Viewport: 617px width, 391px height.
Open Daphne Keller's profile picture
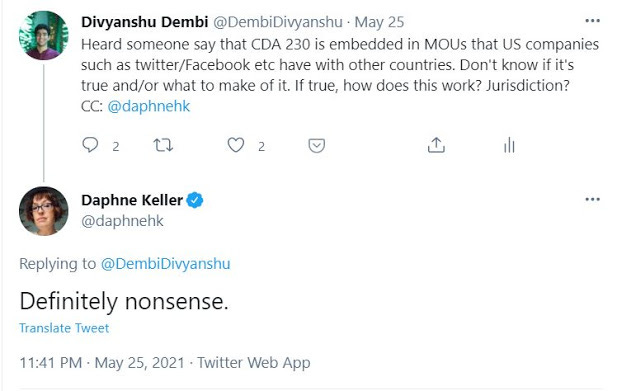44,211
